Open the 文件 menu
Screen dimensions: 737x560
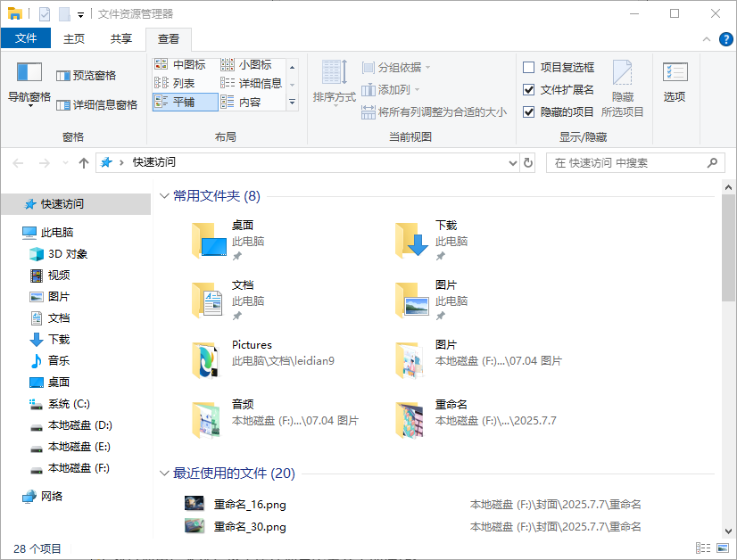(x=26, y=38)
